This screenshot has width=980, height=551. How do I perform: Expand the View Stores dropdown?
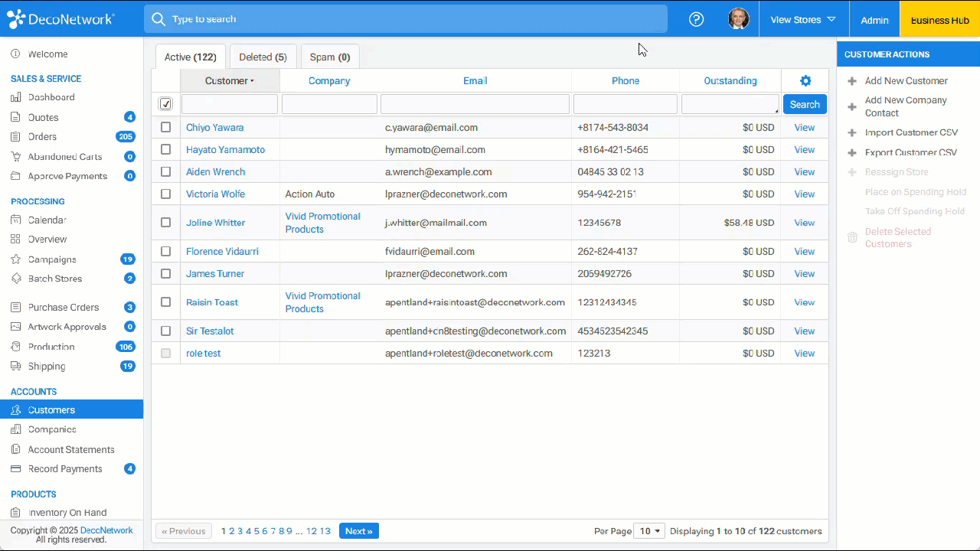click(802, 20)
